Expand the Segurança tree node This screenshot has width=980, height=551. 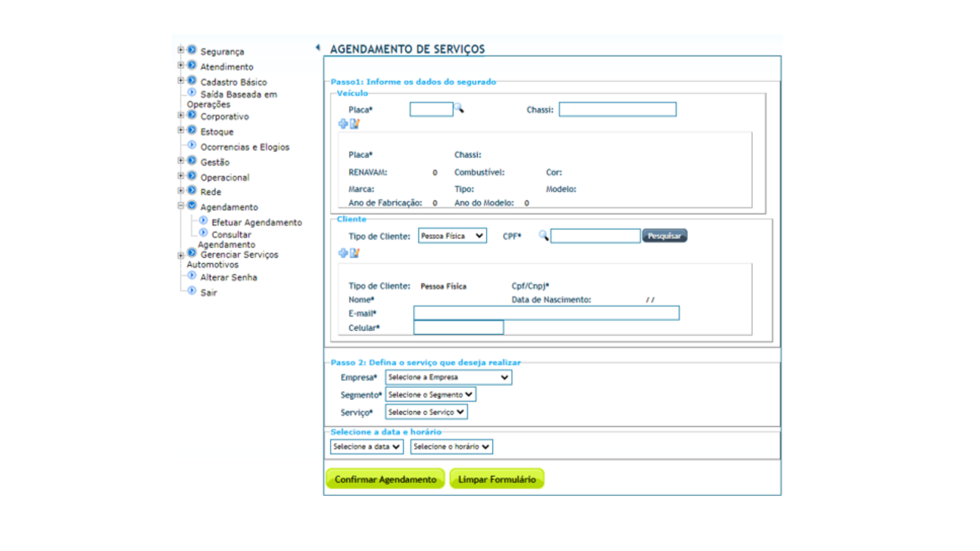click(181, 50)
